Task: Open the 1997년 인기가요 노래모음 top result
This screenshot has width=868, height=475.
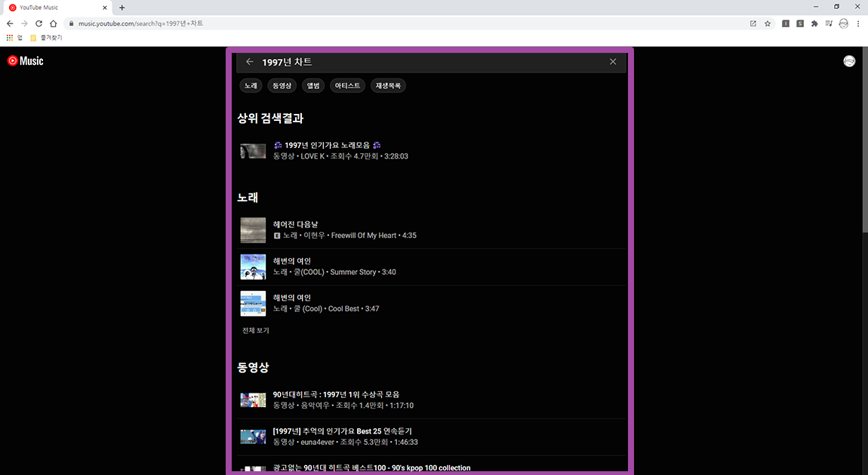Action: [327, 145]
